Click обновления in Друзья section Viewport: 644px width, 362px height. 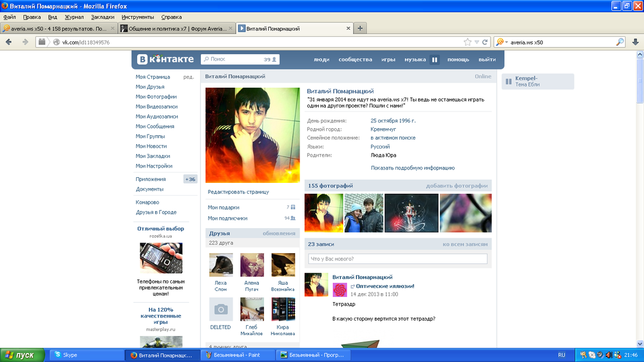point(279,233)
